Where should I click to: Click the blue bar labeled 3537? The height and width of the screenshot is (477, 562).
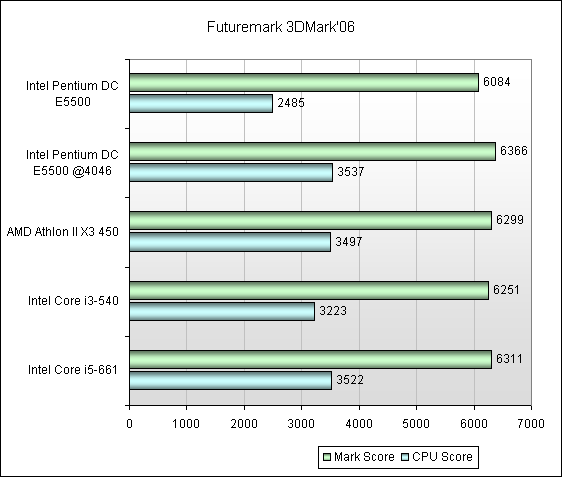231,172
